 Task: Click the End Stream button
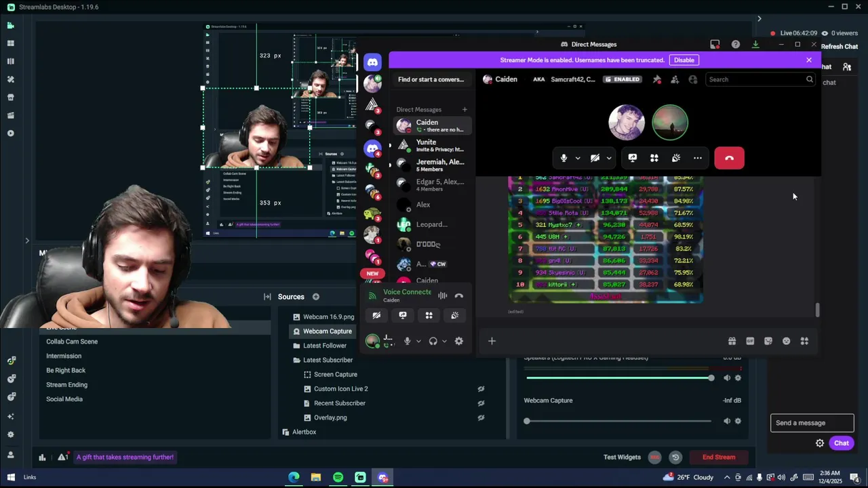coord(719,457)
